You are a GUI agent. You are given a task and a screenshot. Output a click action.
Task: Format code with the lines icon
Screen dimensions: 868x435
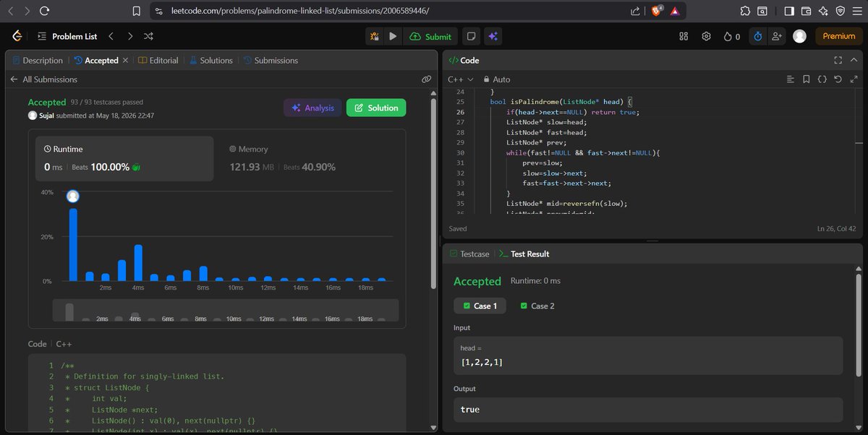pyautogui.click(x=790, y=79)
